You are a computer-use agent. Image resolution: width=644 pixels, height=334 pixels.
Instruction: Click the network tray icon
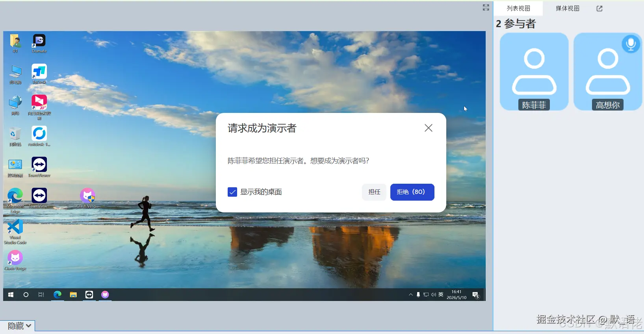pyautogui.click(x=426, y=295)
